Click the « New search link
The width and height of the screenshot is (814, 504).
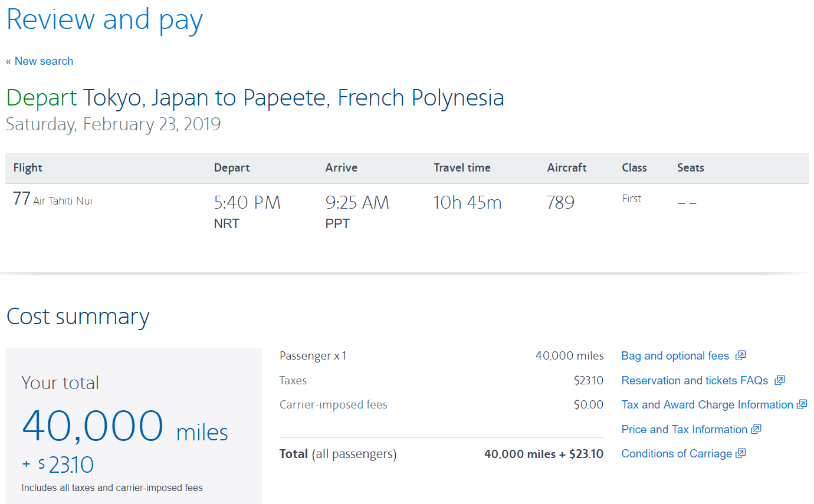pos(40,61)
